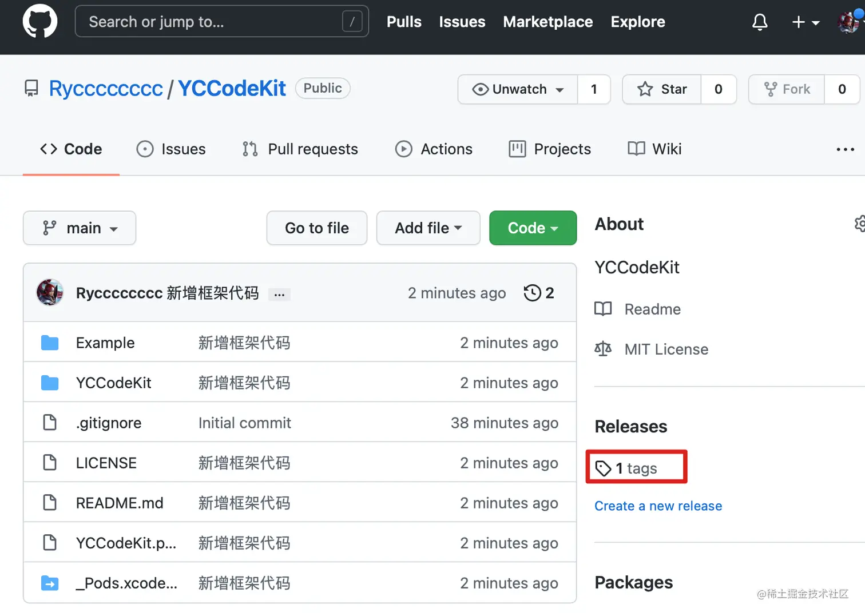Click the Example folder icon
The width and height of the screenshot is (865, 616).
tap(50, 343)
